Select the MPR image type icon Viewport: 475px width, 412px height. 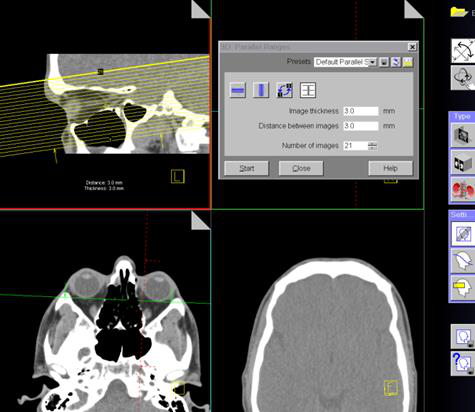pyautogui.click(x=463, y=135)
